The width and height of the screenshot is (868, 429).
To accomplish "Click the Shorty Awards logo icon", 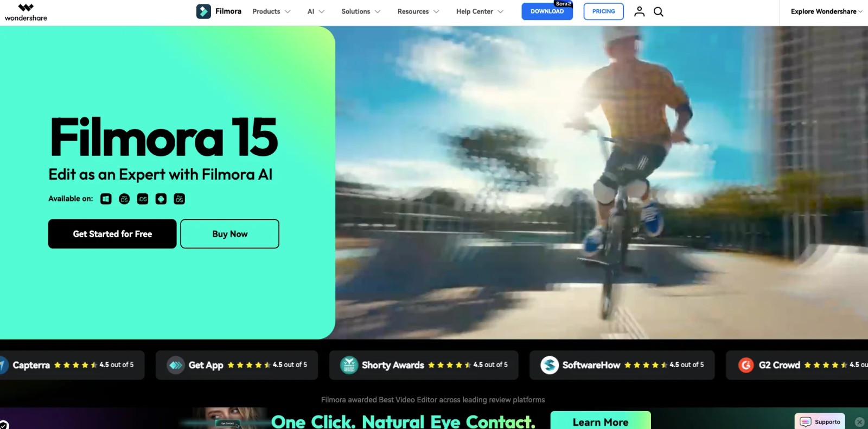I will [349, 365].
